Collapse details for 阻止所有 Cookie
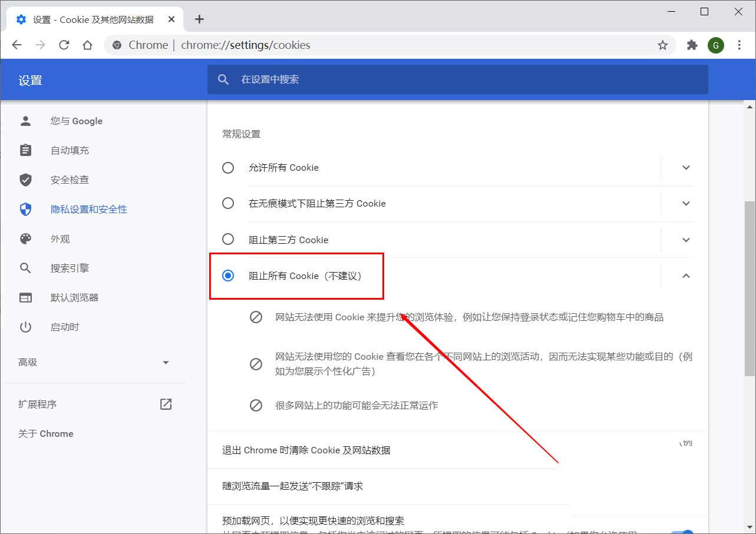The image size is (756, 534). pos(686,276)
